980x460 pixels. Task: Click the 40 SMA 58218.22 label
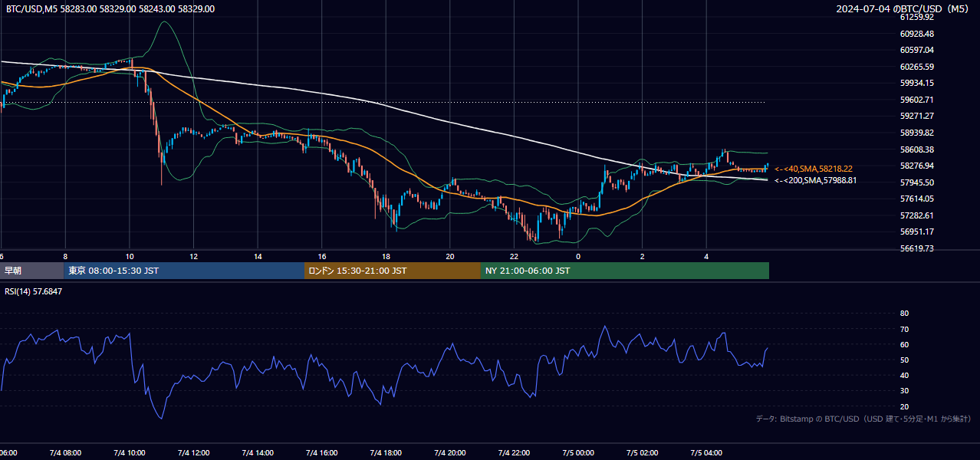click(x=814, y=169)
